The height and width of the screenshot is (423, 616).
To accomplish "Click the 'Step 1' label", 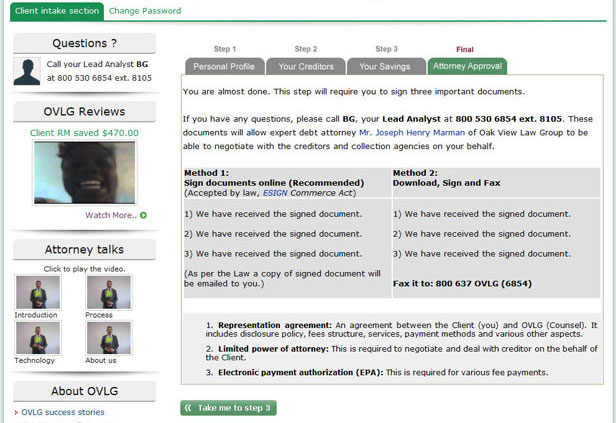I will point(225,49).
